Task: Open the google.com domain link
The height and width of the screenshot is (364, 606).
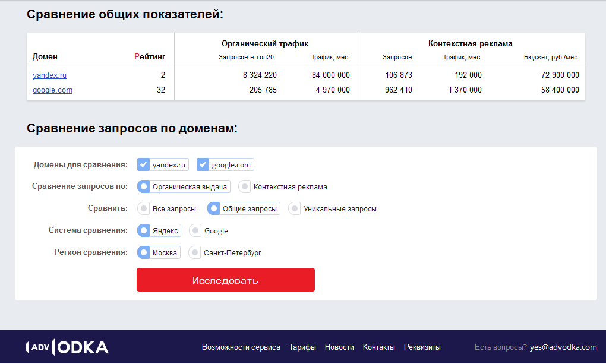Action: (x=52, y=90)
